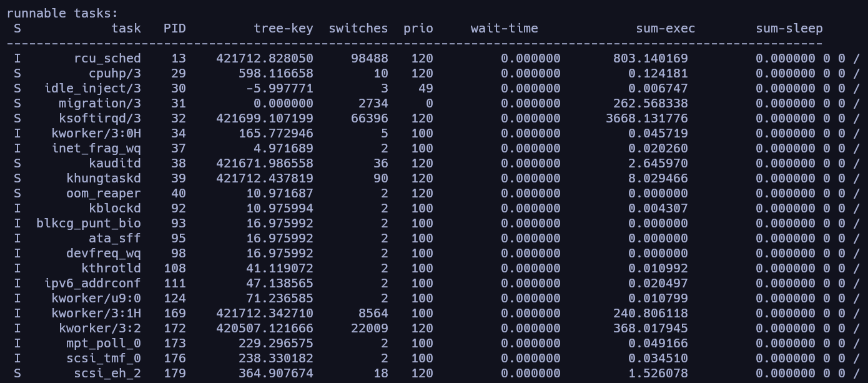Image resolution: width=868 pixels, height=383 pixels.
Task: Select the kthrotld task name
Action: coord(111,268)
